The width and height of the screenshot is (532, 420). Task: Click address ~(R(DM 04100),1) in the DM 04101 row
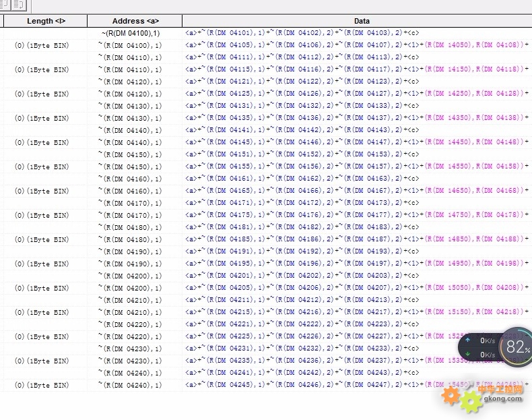[130, 33]
